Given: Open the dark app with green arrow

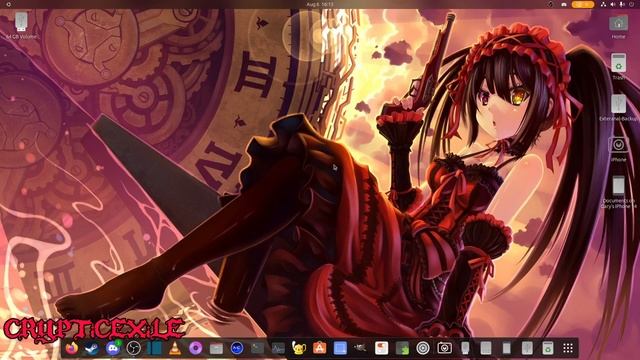Looking at the screenshot, I should click(x=402, y=348).
